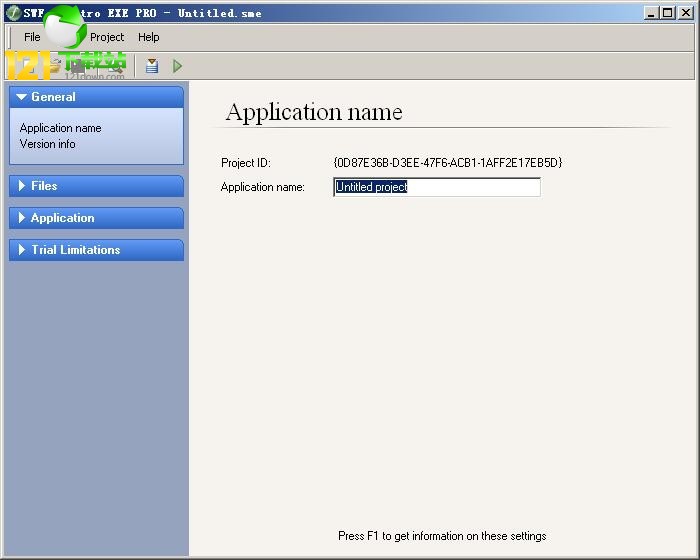Open the File menu
This screenshot has height=560, width=700.
[32, 37]
